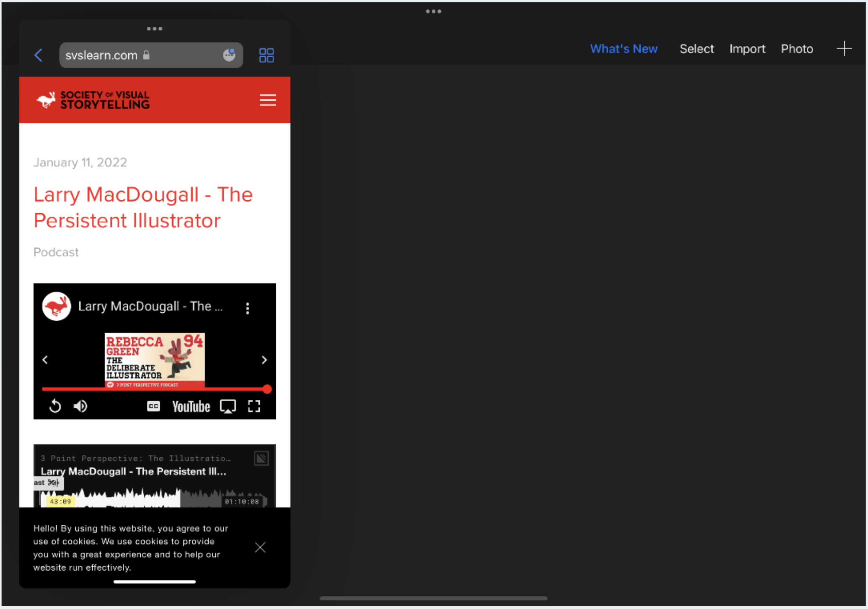The height and width of the screenshot is (609, 868).
Task: Tap Photo in the top toolbar
Action: tap(797, 49)
